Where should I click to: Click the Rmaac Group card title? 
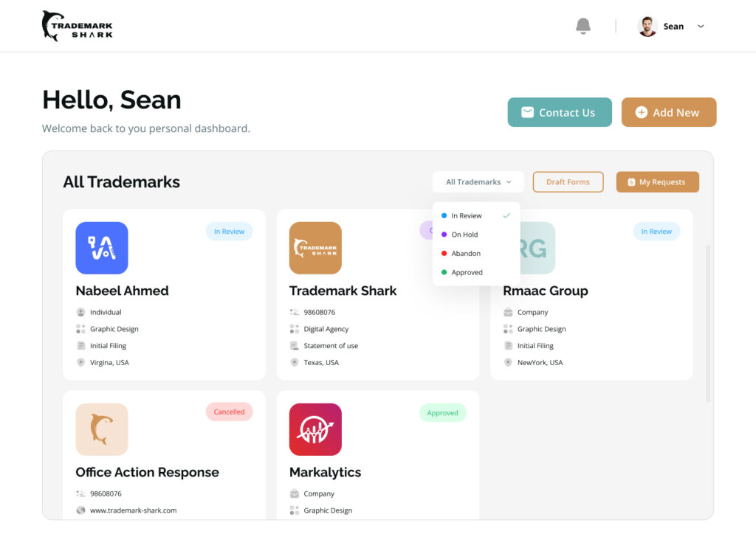[x=545, y=291]
